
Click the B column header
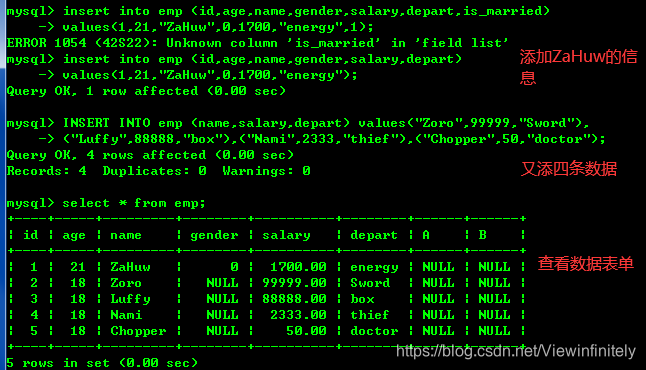tap(482, 235)
